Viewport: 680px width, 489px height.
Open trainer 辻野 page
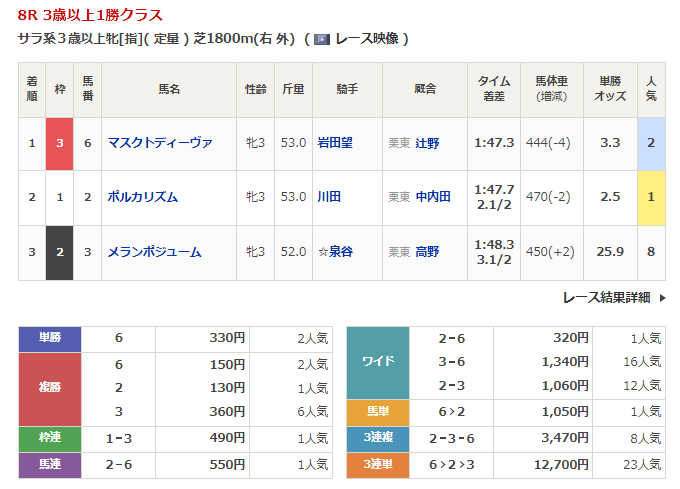tap(427, 143)
